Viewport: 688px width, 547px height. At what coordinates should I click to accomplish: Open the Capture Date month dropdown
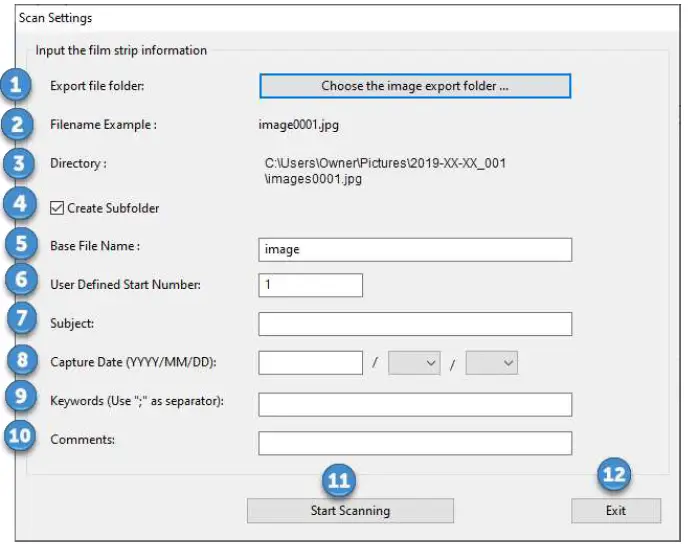pos(414,363)
